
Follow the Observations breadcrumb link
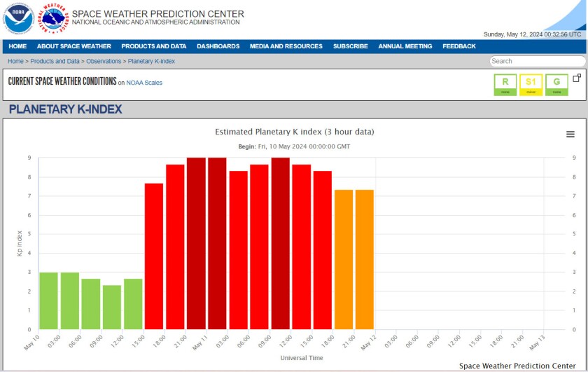(104, 62)
